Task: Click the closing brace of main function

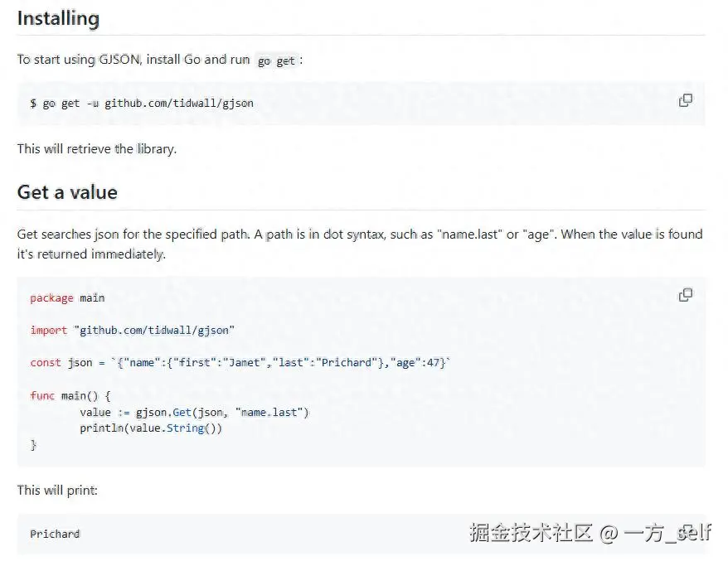Action: [x=34, y=445]
